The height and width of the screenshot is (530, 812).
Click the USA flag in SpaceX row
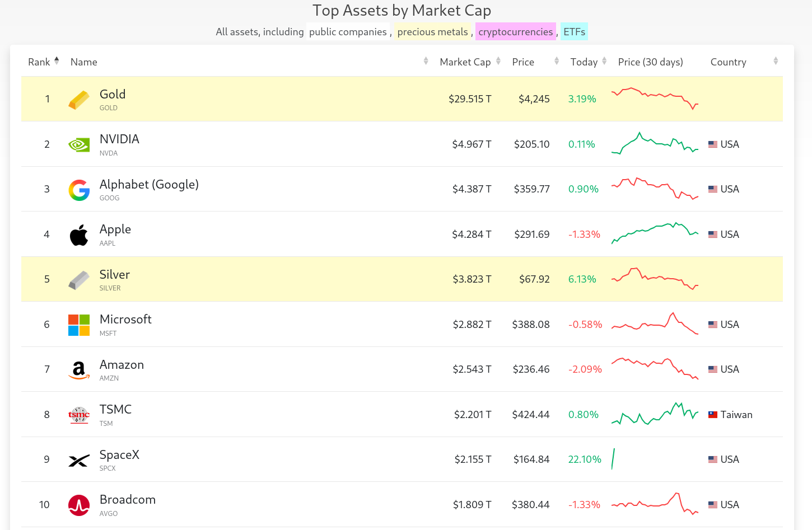(713, 459)
